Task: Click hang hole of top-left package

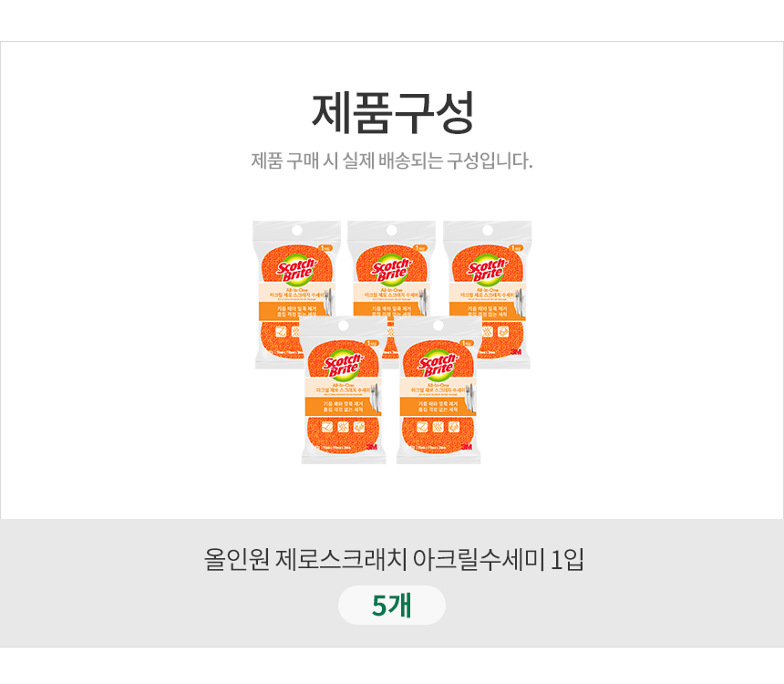Action: coord(297,229)
